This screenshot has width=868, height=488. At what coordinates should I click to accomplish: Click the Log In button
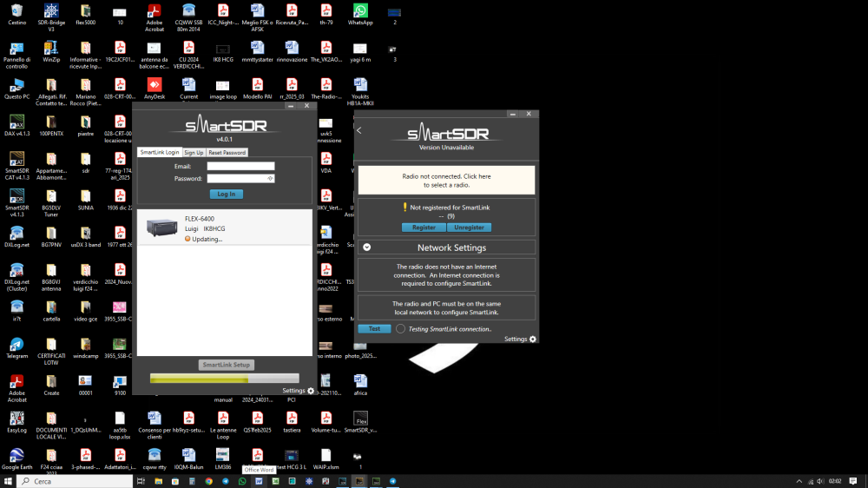226,194
